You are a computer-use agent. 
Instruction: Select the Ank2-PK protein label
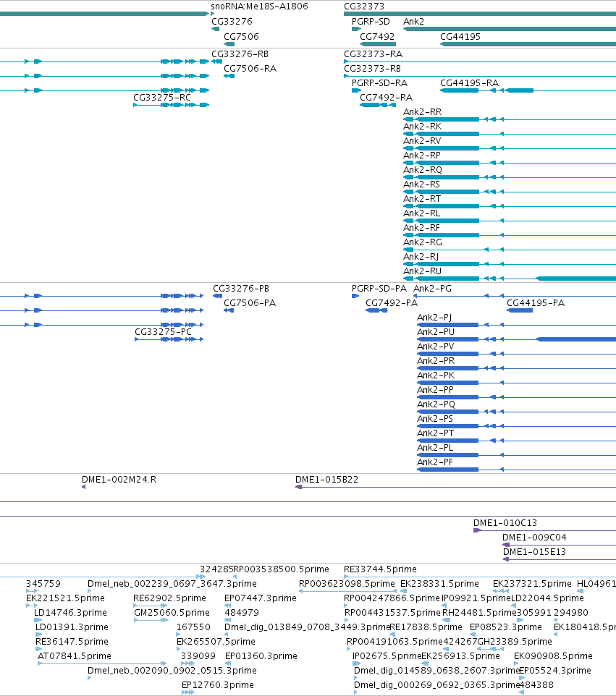(436, 375)
